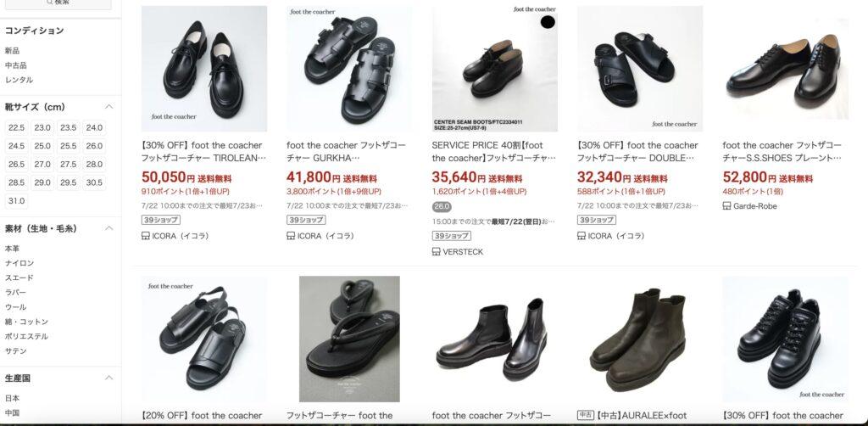Collapse the 靴サイズ (cm) filter section
The image size is (868, 426).
[109, 107]
